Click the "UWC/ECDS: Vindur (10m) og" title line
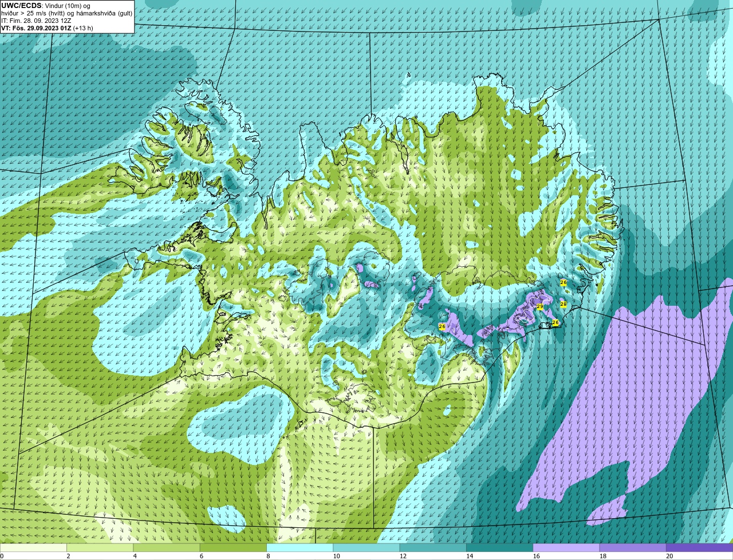 46,5
